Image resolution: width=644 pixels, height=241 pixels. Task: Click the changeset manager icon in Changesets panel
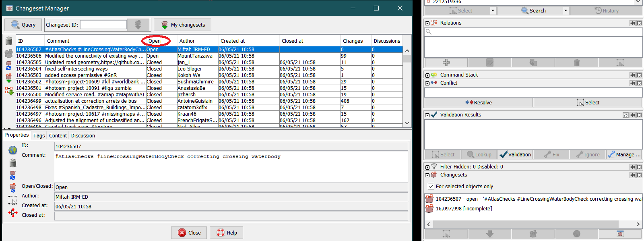(x=620, y=234)
